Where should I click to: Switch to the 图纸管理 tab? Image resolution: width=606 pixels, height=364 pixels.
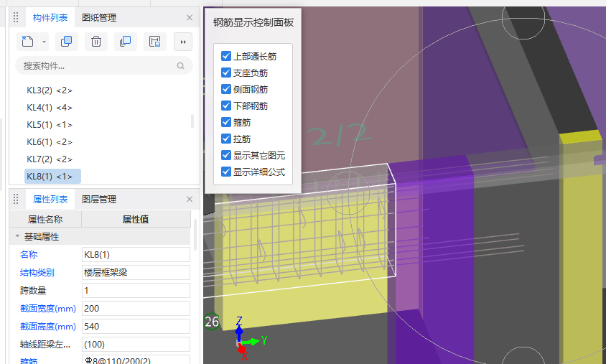[x=99, y=18]
